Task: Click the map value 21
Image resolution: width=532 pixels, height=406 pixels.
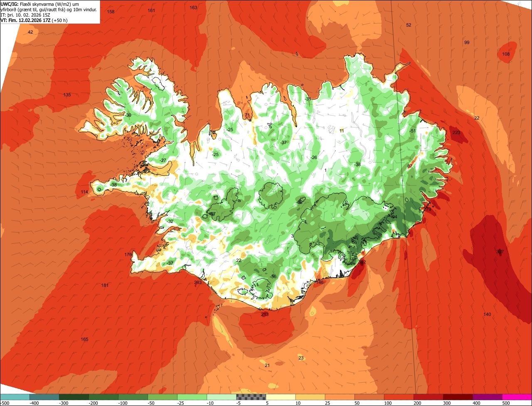Action: (x=267, y=365)
